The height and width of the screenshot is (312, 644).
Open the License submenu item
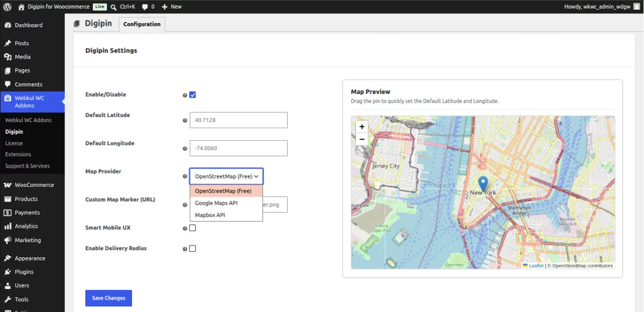(x=14, y=143)
